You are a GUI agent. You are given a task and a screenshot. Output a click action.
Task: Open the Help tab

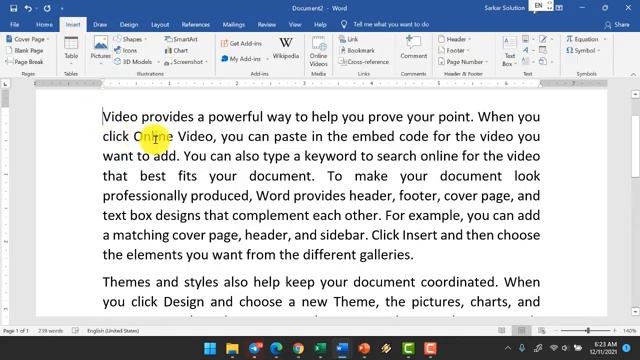pyautogui.click(x=320, y=24)
